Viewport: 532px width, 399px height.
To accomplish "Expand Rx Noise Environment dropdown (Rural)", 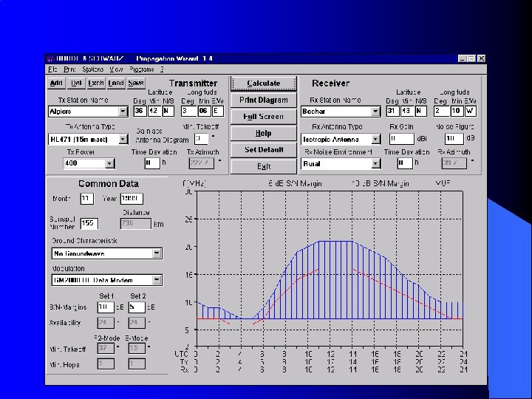I will 375,164.
